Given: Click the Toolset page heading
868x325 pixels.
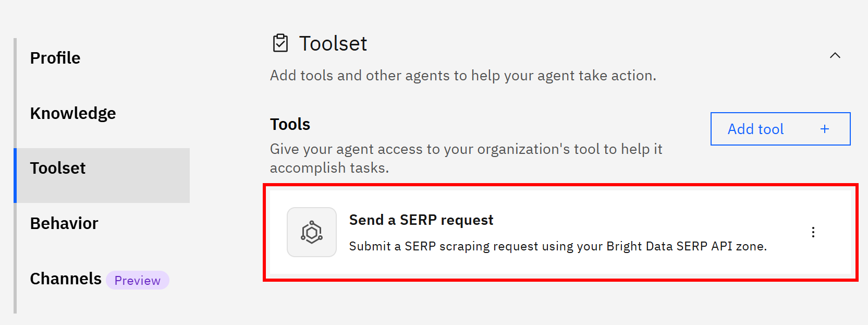Looking at the screenshot, I should tap(333, 43).
